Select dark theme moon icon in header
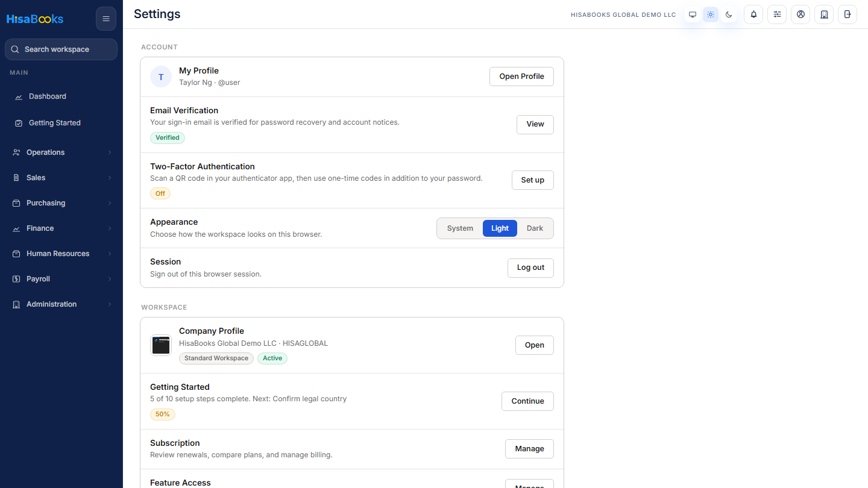This screenshot has width=868, height=488. point(729,14)
